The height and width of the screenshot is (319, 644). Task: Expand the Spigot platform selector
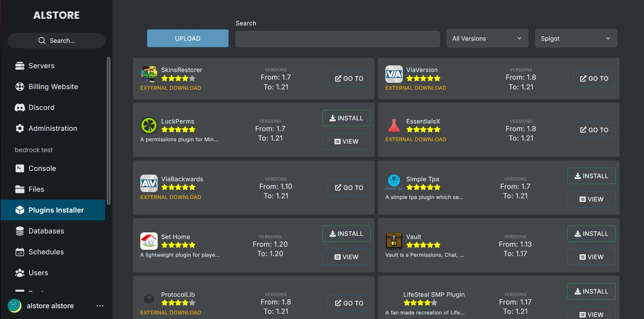pyautogui.click(x=576, y=38)
